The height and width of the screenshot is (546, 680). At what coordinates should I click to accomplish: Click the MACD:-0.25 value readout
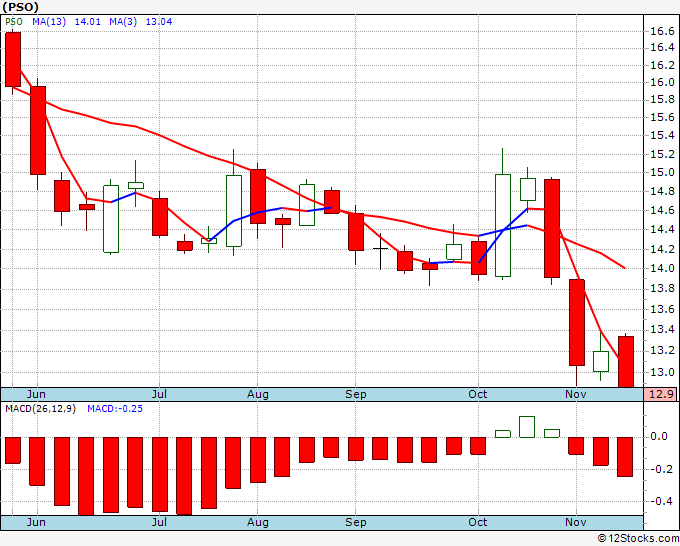[x=115, y=409]
